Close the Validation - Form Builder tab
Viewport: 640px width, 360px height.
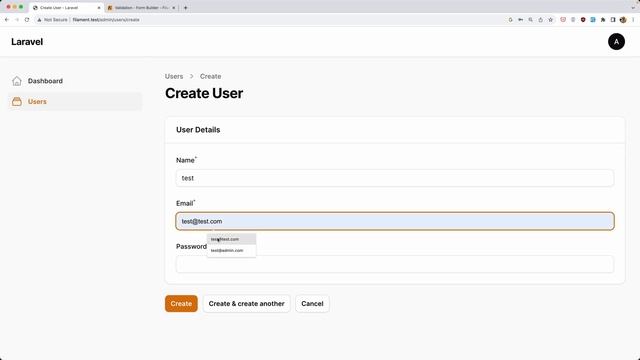pos(173,8)
